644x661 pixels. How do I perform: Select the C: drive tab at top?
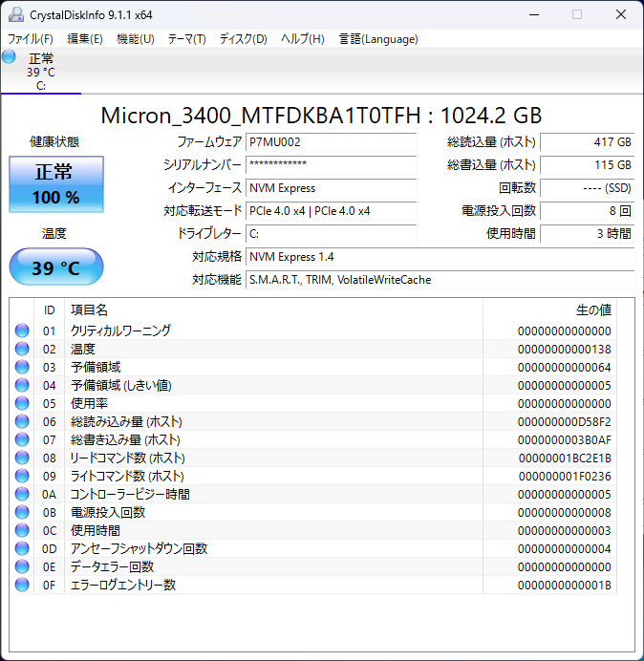(40, 72)
